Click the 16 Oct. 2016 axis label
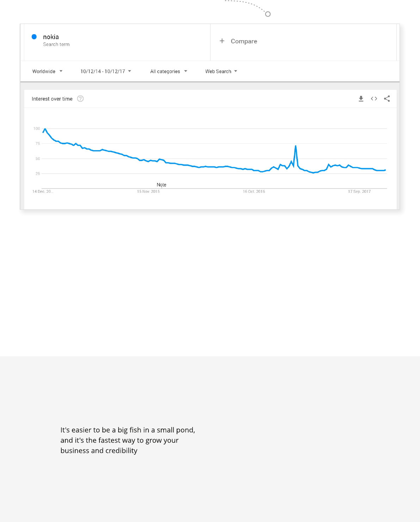The width and height of the screenshot is (420, 522). 254,192
